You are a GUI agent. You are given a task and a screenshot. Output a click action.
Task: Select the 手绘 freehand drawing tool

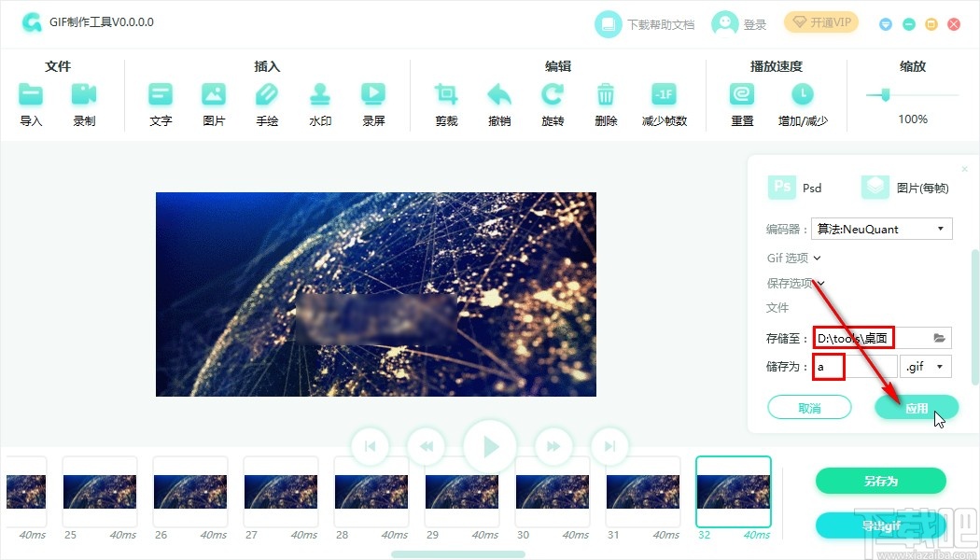pyautogui.click(x=267, y=94)
